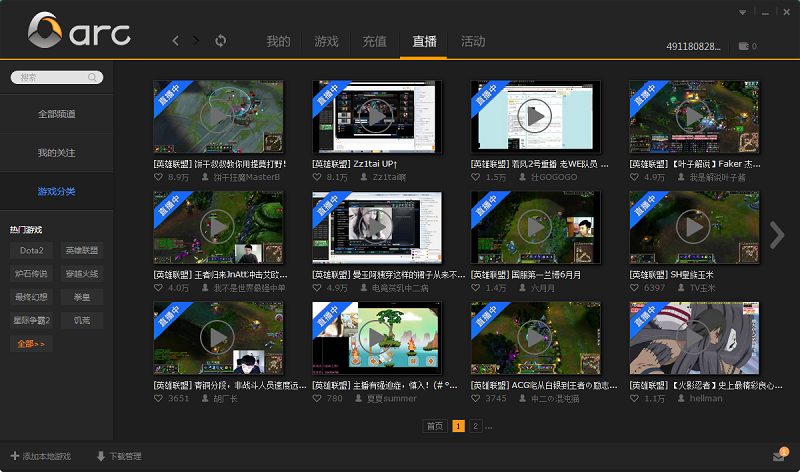Go back with the left arrow
This screenshot has height=472, width=800.
pyautogui.click(x=176, y=41)
